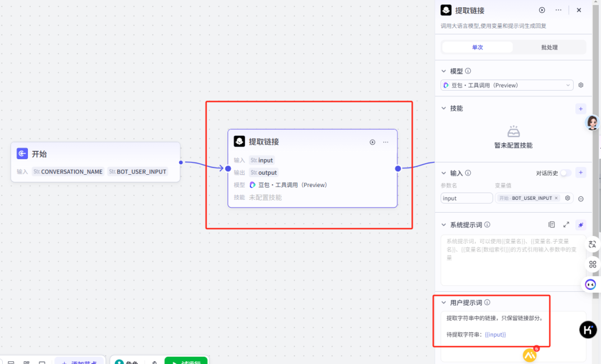
Task: Click the 提取链接 node output connector dot
Action: tap(398, 169)
